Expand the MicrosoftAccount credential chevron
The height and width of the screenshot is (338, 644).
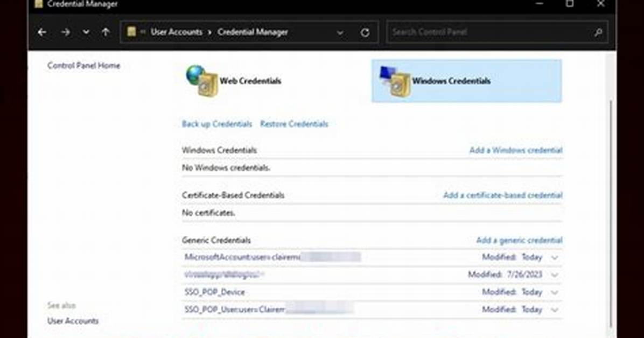(555, 258)
